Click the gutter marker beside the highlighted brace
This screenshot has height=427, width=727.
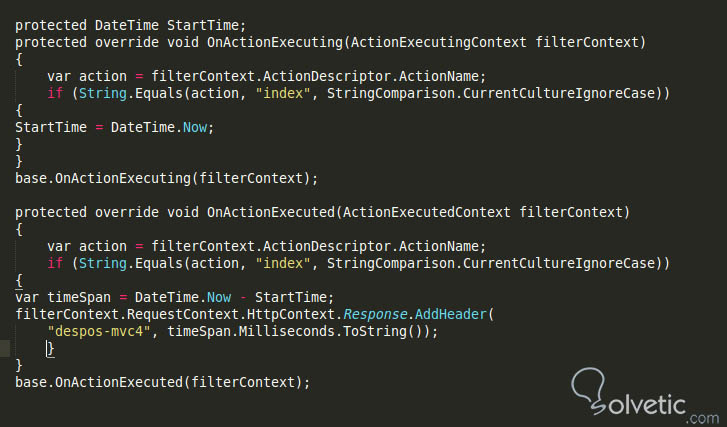(x=6, y=348)
